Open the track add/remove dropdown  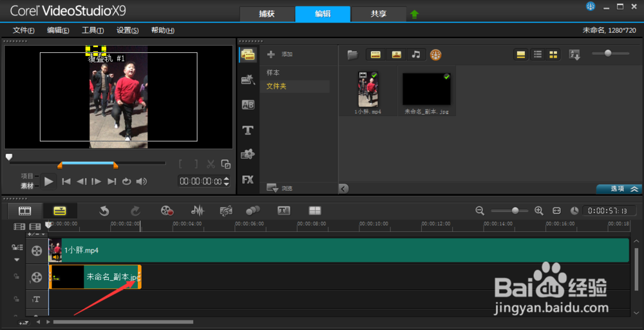[35, 234]
